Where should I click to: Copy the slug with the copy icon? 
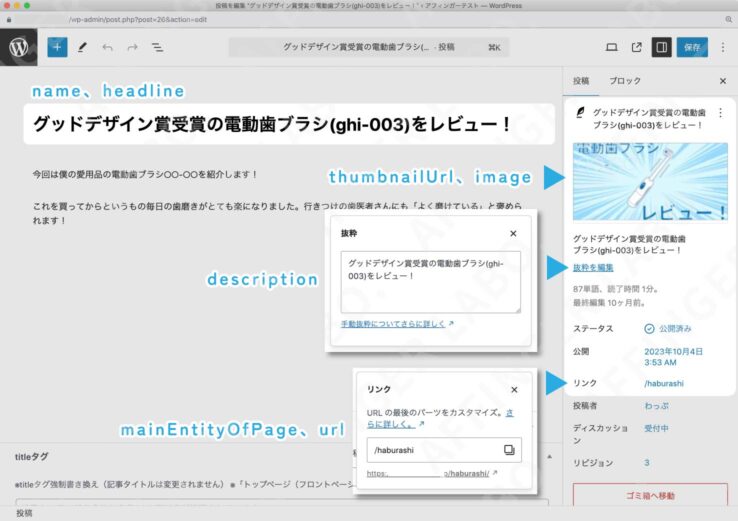point(509,450)
